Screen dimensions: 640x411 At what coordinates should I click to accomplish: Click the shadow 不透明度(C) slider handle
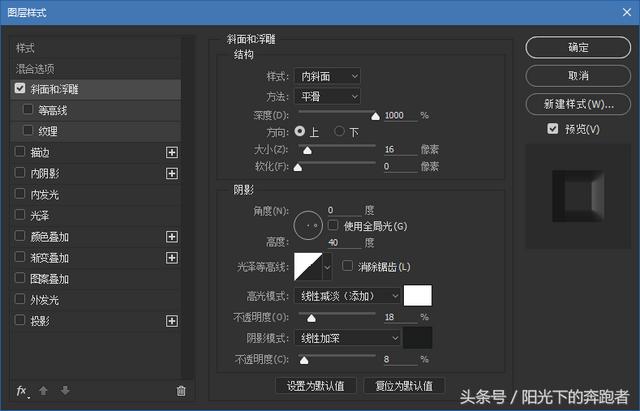point(304,360)
